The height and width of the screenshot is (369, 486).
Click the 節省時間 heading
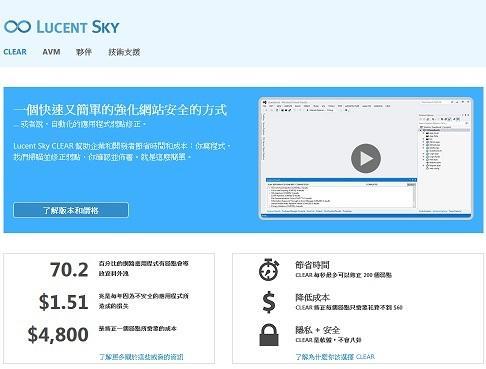[x=312, y=265]
